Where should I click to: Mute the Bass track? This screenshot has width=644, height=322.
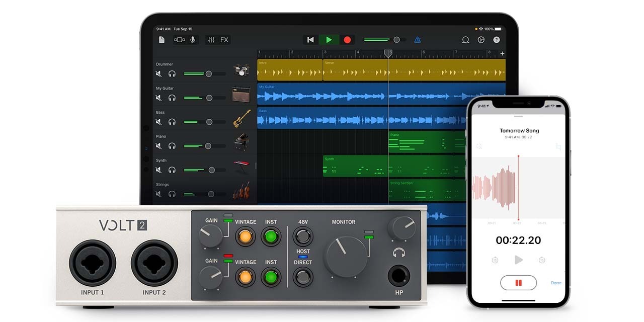[x=158, y=122]
